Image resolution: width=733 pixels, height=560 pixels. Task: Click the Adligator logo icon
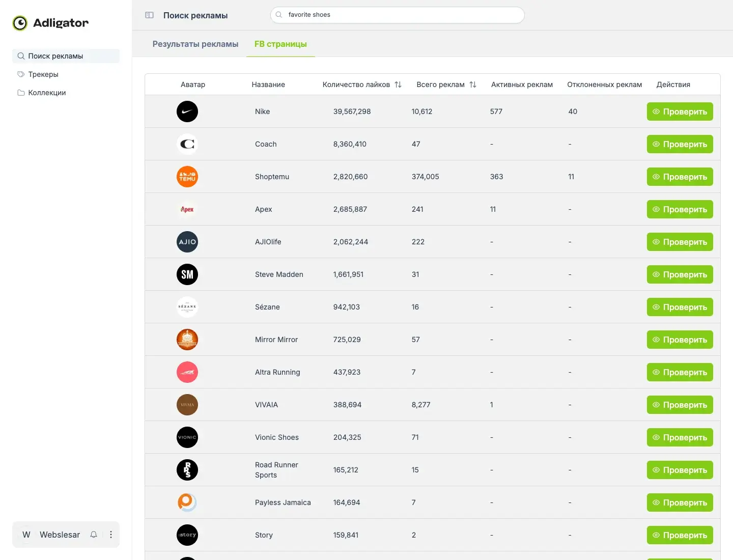[20, 23]
